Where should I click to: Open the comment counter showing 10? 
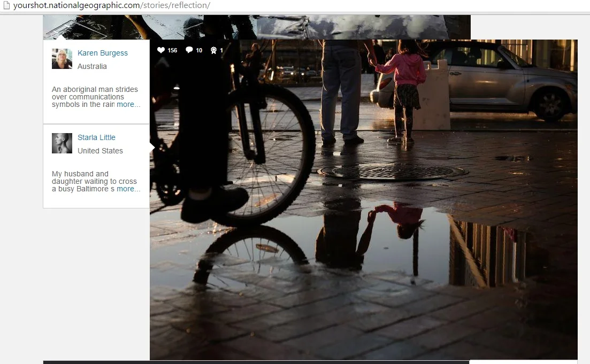pos(198,50)
